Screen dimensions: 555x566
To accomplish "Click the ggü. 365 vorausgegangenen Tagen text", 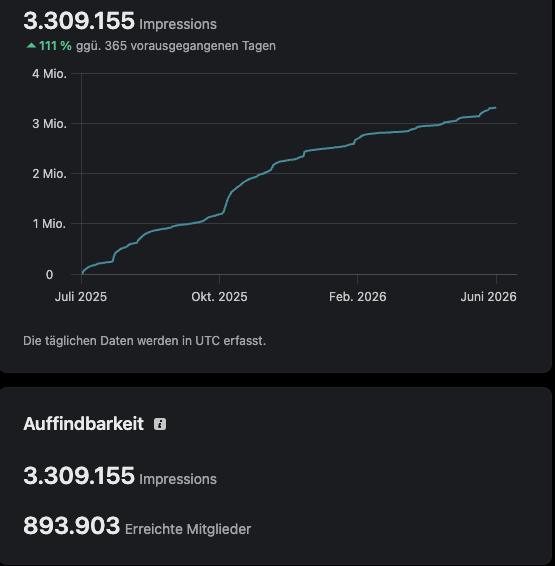I will pos(176,46).
